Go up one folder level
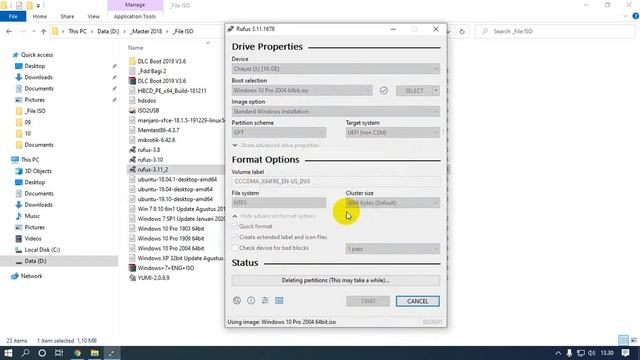 point(43,31)
